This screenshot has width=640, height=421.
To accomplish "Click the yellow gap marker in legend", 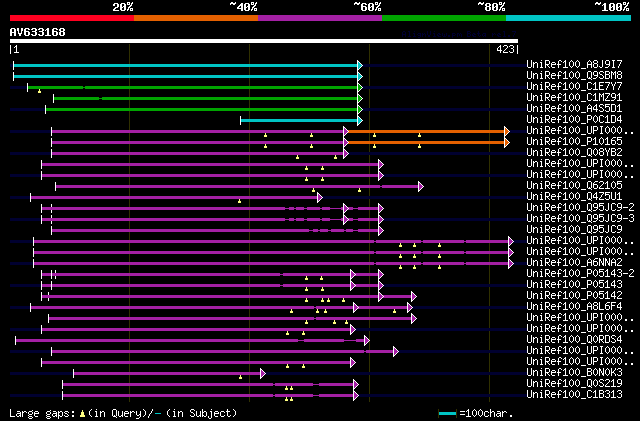I will 82,414.
